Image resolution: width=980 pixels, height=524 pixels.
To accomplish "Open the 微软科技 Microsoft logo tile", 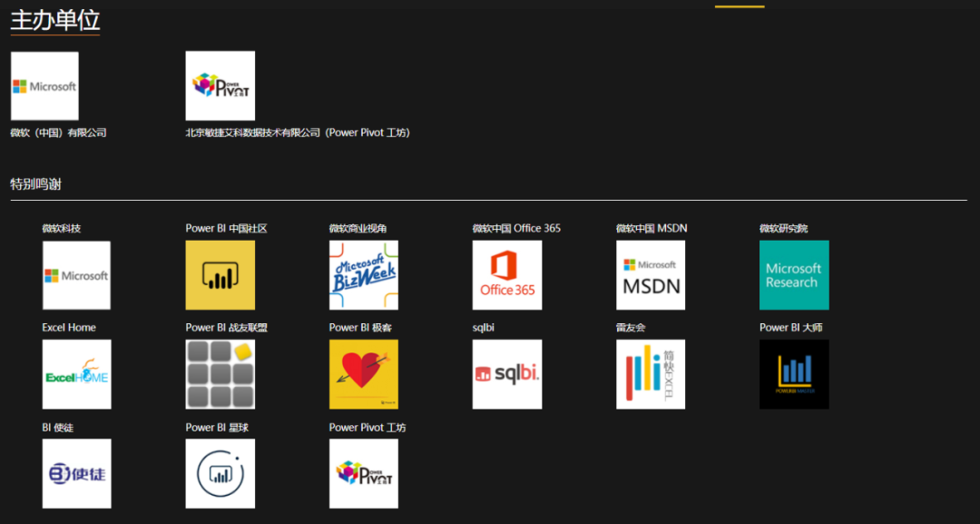I will tap(76, 275).
